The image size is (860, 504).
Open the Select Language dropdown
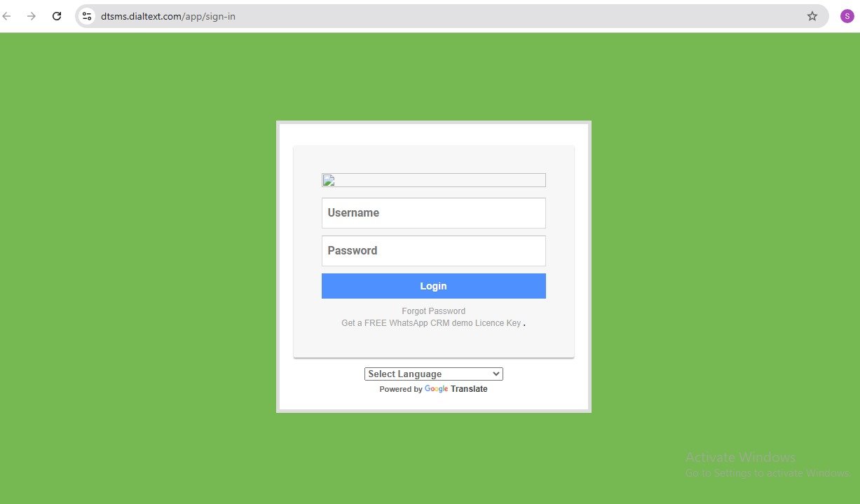coord(433,374)
